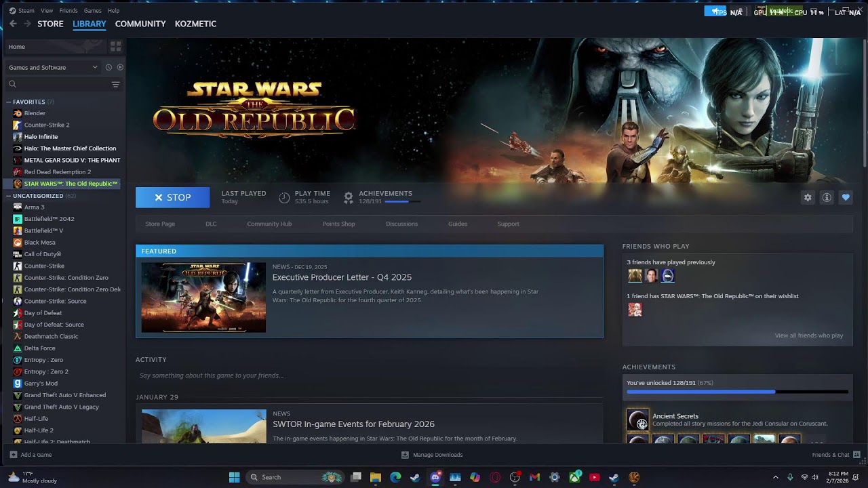The image size is (868, 488).
Task: Open Friends & Chat
Action: (836, 455)
